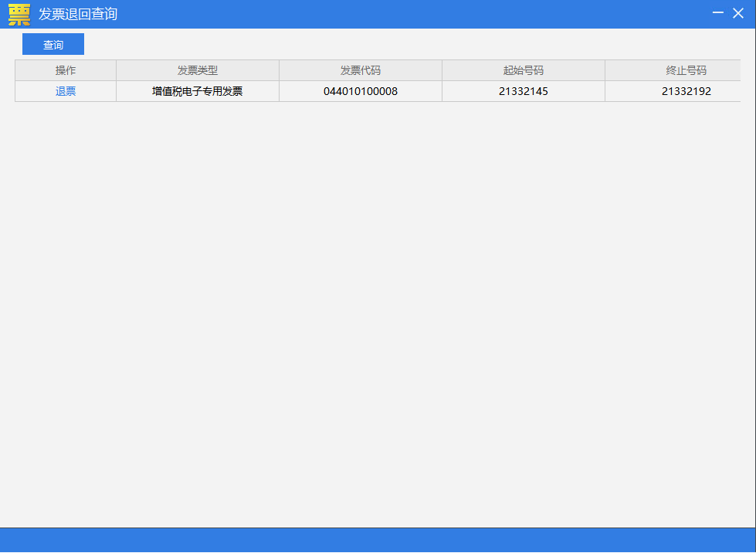Open the 退票 link in the row
This screenshot has width=756, height=553.
pos(66,91)
